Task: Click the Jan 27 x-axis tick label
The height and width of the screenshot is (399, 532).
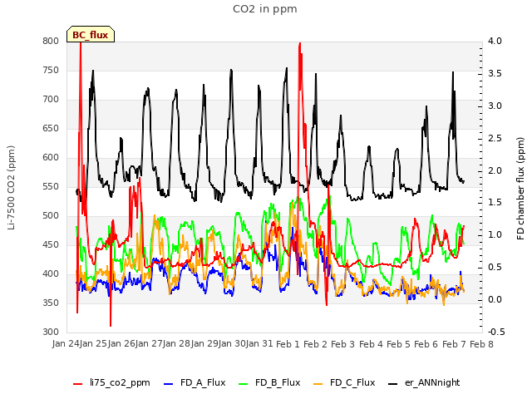Action: [x=149, y=344]
